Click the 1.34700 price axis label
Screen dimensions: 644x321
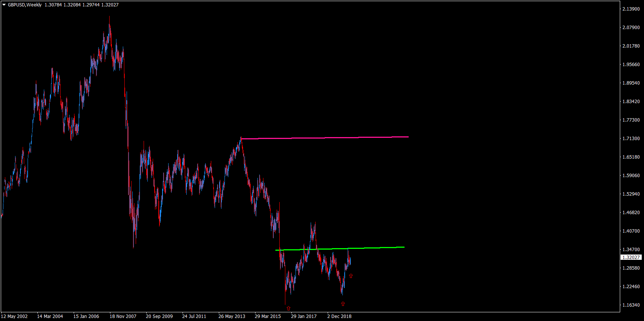(x=631, y=250)
